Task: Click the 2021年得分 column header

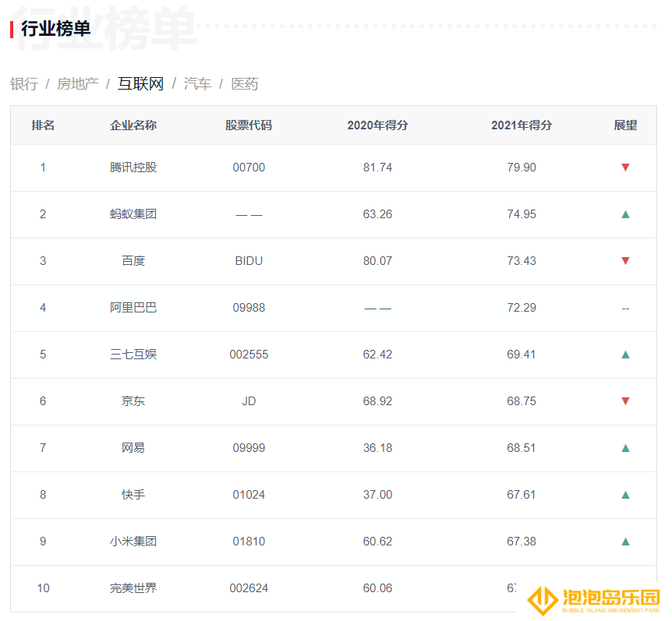Action: [x=522, y=125]
